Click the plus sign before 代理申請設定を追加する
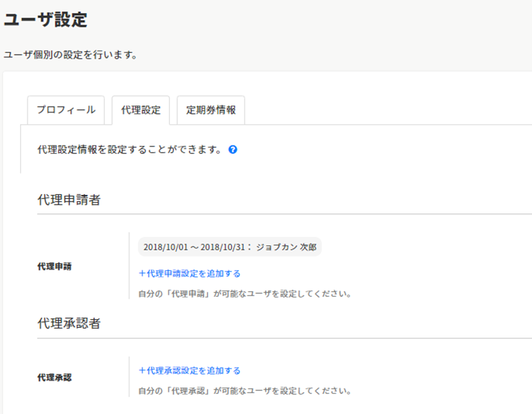This screenshot has height=414, width=532. [142, 274]
